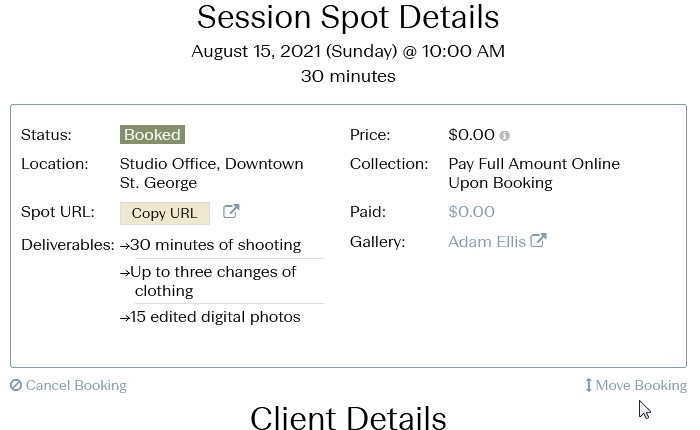Click the green Booked status badge
Image resolution: width=700 pixels, height=430 pixels.
(152, 135)
